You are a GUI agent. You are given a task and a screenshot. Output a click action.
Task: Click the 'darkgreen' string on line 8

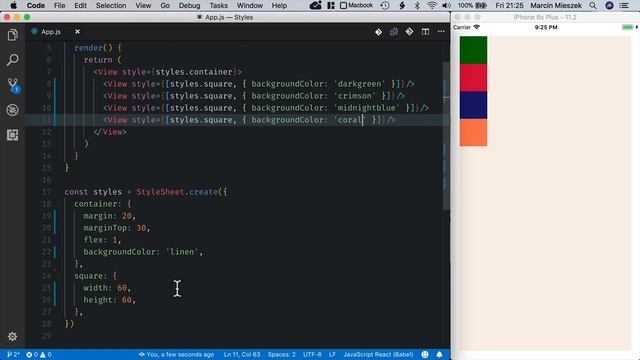tap(359, 84)
